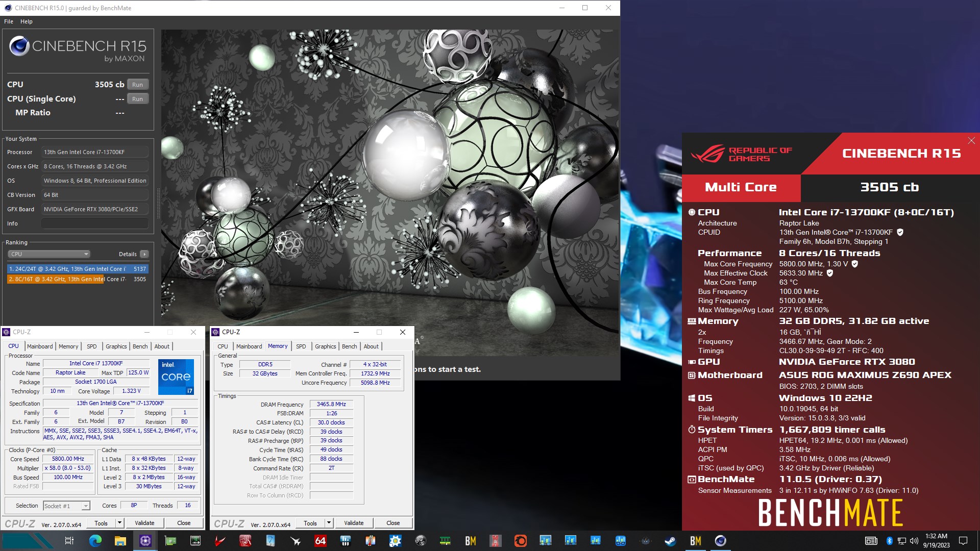Open Graphics tab in right CPU-Z window
The width and height of the screenshot is (980, 551).
[326, 346]
